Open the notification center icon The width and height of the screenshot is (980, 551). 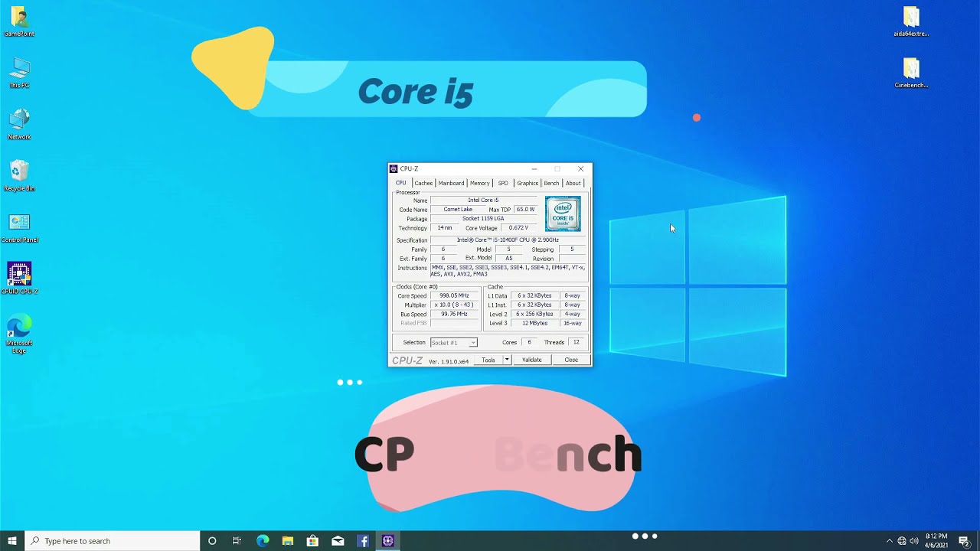(x=964, y=541)
